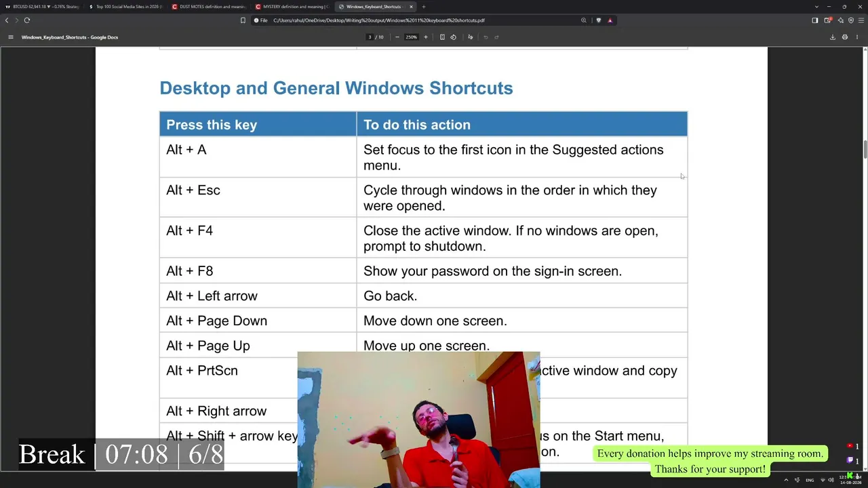The height and width of the screenshot is (488, 868).
Task: Click the Alt + Page Up cell
Action: pyautogui.click(x=258, y=346)
